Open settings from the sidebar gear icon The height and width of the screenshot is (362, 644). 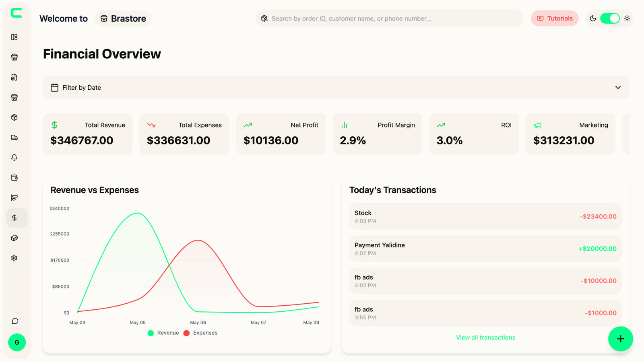(14, 258)
